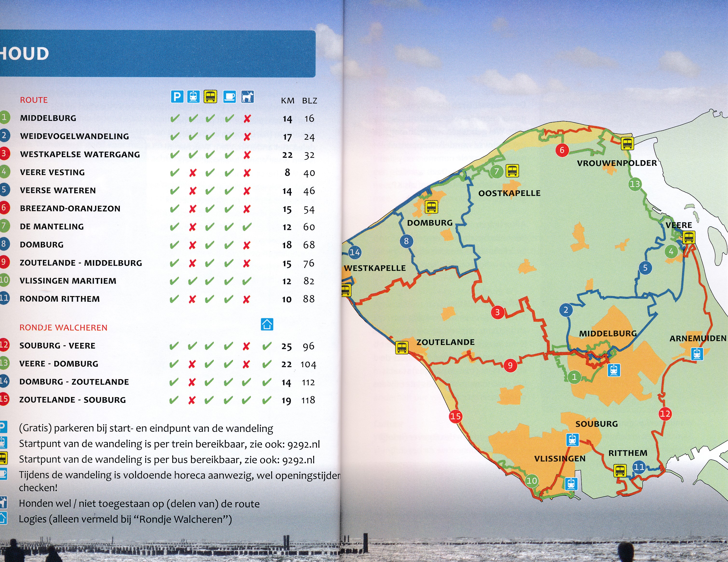Click the WEIDEVOGELWANDELING route name

pyautogui.click(x=74, y=136)
